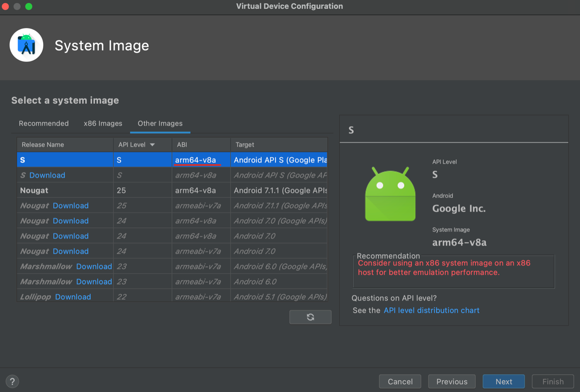Click the Target column header
The width and height of the screenshot is (580, 392).
click(279, 144)
